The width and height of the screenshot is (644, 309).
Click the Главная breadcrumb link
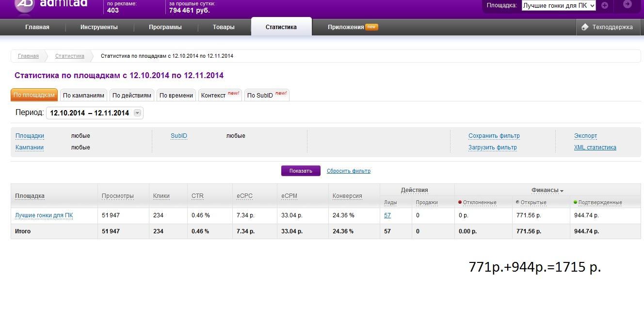28,56
